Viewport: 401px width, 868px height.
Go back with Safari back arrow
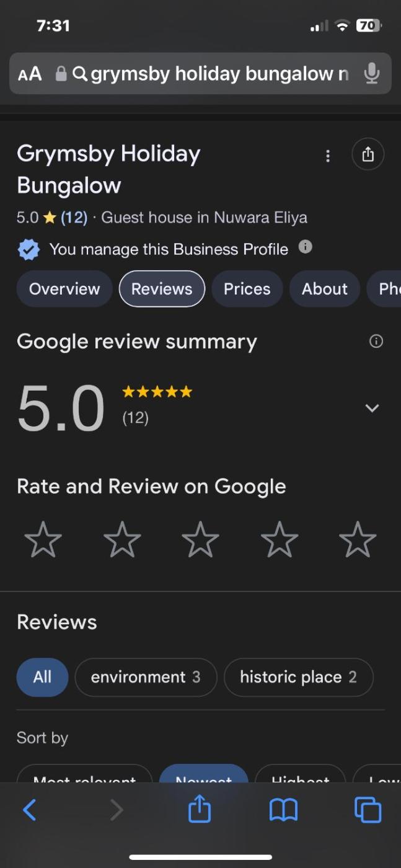29,810
